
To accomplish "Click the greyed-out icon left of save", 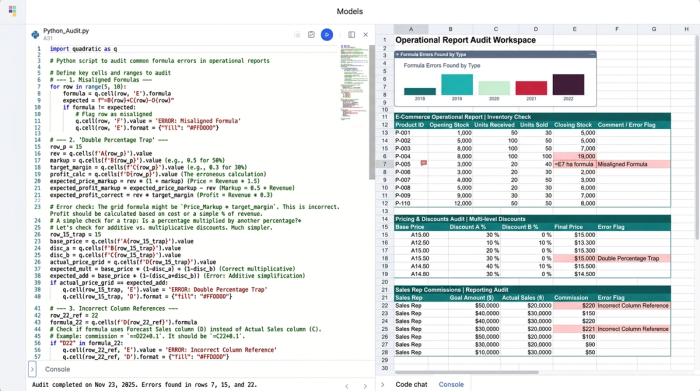I will click(297, 34).
